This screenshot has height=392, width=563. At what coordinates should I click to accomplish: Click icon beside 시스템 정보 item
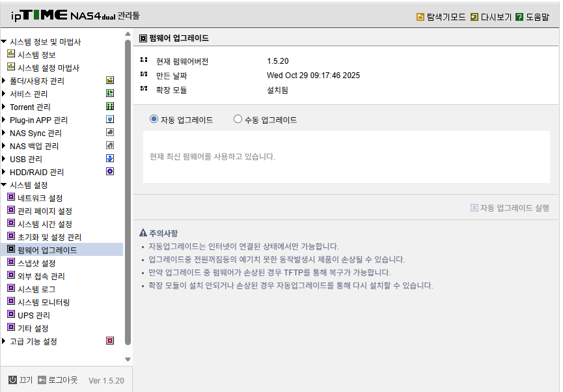coord(11,54)
